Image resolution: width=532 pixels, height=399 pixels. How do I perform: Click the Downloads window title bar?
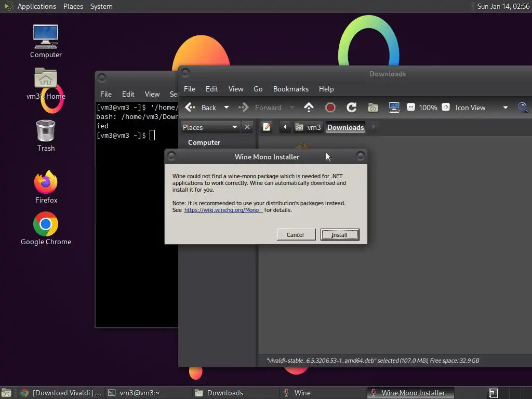(x=388, y=74)
